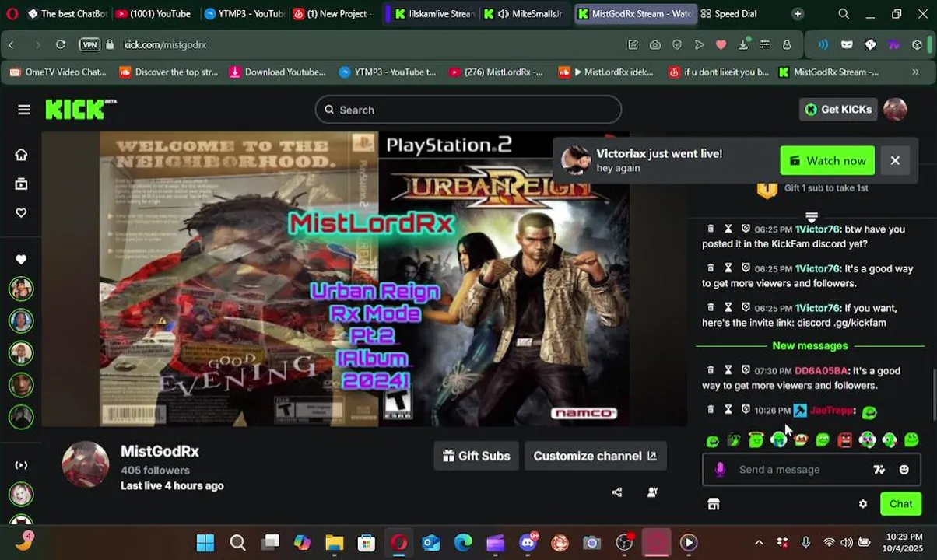This screenshot has width=937, height=560.
Task: Click the red angry face emote
Action: [845, 440]
